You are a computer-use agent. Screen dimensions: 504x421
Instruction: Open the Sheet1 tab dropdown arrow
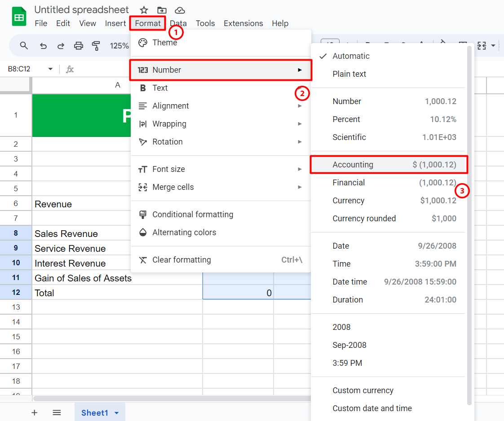[x=117, y=413]
